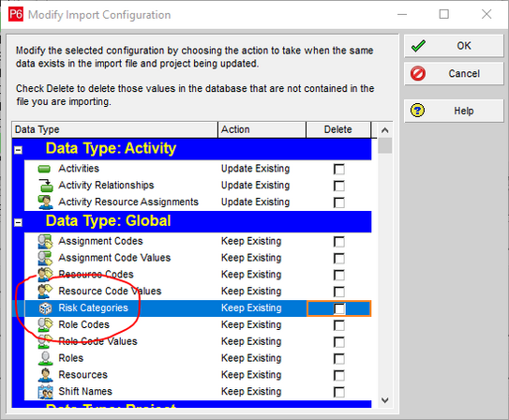Click the Delete column header
Image resolution: width=509 pixels, height=420 pixels.
[x=338, y=129]
